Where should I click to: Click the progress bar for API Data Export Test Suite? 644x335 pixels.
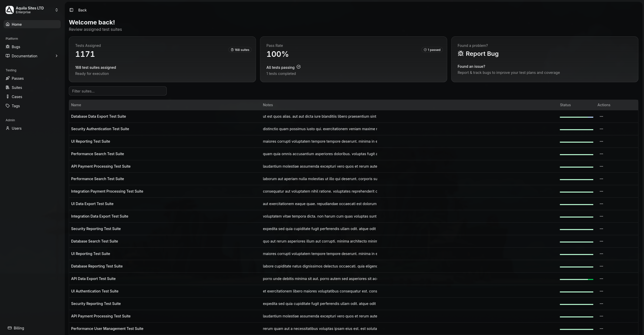pos(577,279)
